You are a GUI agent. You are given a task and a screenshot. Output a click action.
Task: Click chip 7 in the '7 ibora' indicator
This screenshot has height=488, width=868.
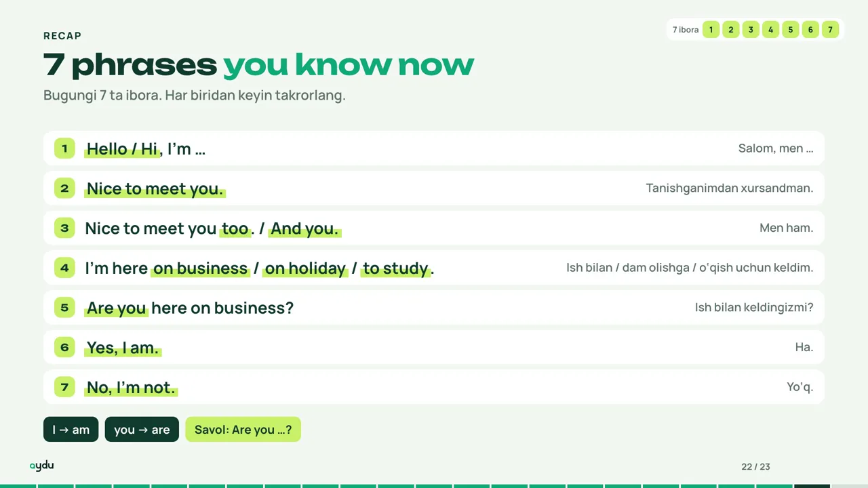pos(830,30)
